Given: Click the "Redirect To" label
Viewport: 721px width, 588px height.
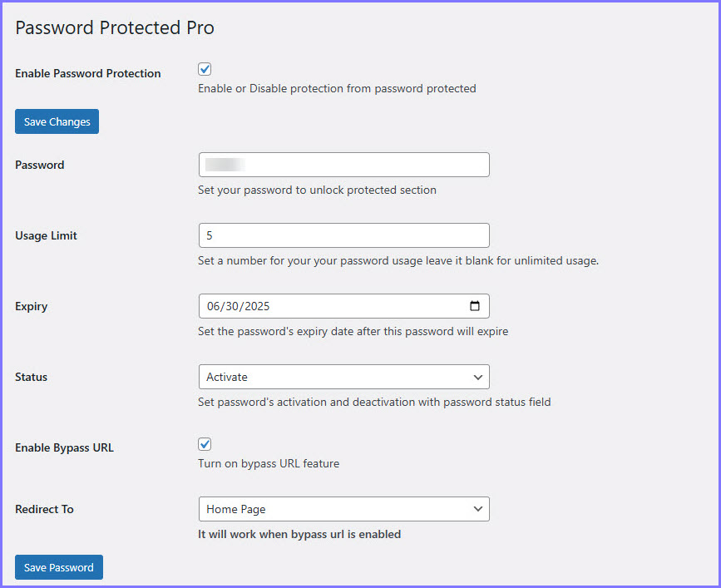Looking at the screenshot, I should (44, 509).
